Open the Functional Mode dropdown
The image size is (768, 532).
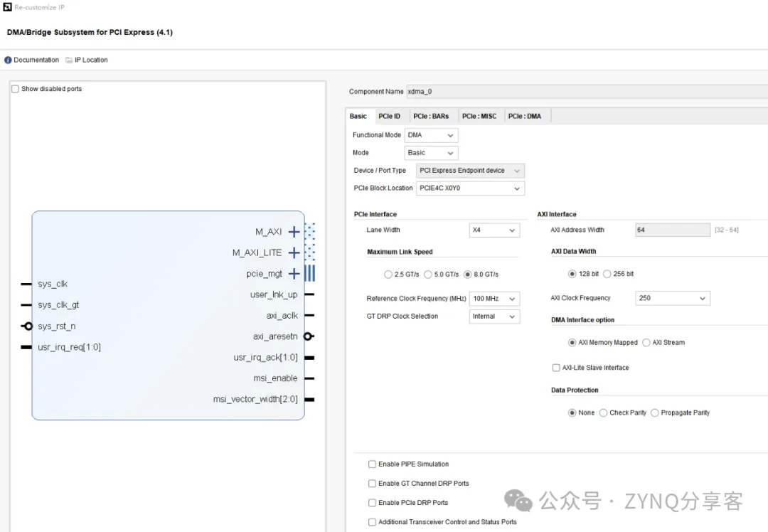coord(431,135)
